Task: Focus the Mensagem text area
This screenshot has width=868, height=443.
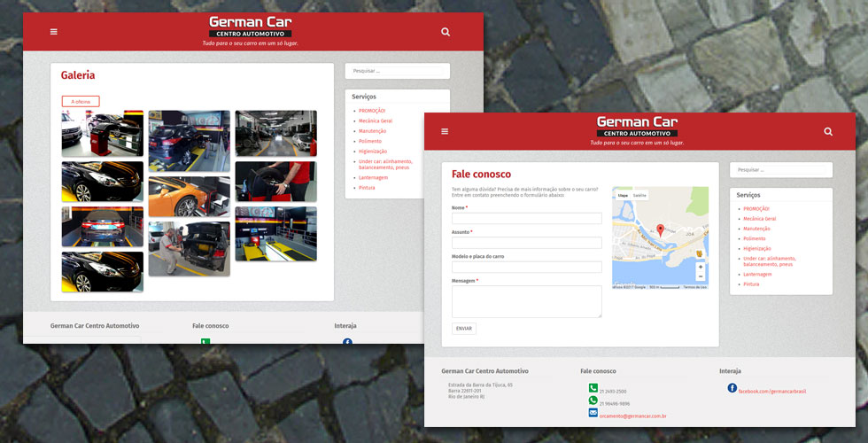Action: tap(526, 301)
